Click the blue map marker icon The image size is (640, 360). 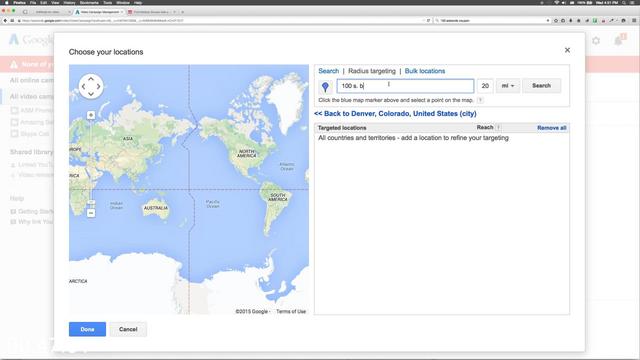tap(325, 87)
